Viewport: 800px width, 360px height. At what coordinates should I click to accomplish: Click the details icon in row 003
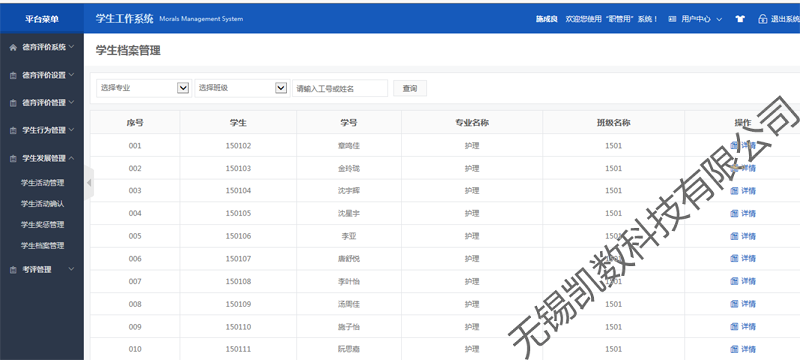734,191
